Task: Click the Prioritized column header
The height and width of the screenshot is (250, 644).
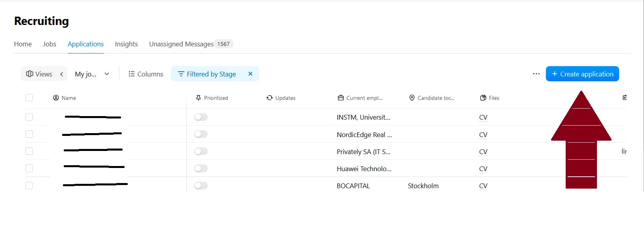Action: (x=212, y=98)
